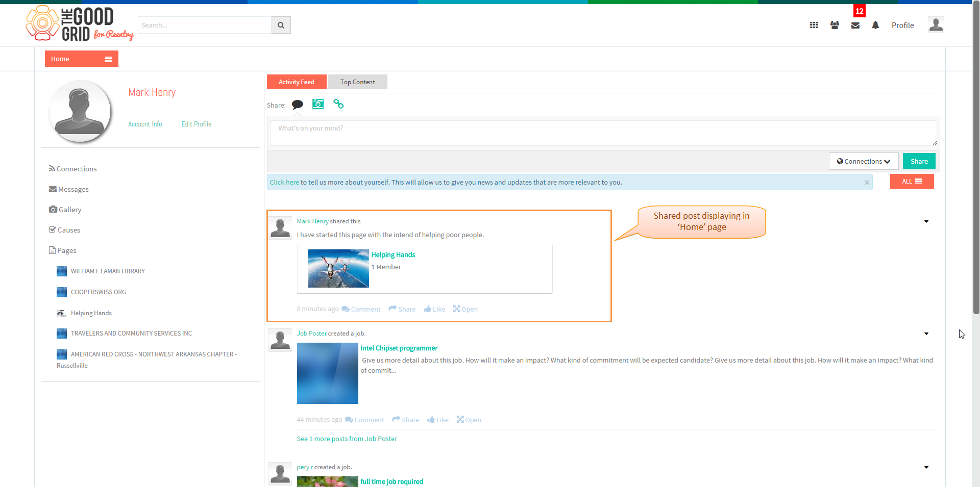This screenshot has width=980, height=487.
Task: Click the avatar beside pery r's job post
Action: tap(280, 473)
